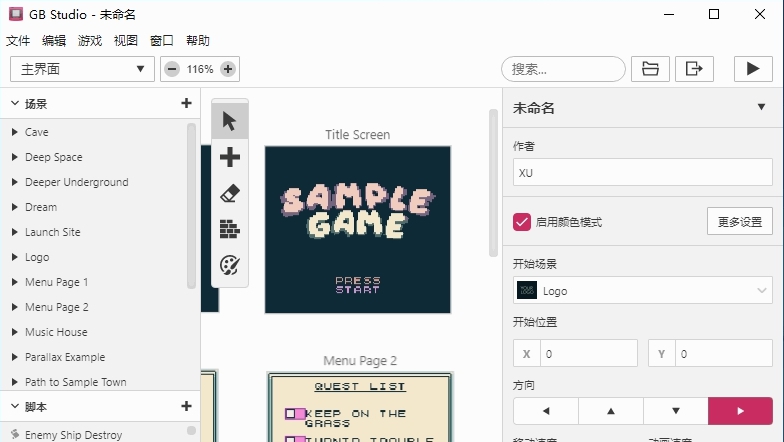This screenshot has width=784, height=442.
Task: Open the 帮助 menu
Action: click(198, 40)
